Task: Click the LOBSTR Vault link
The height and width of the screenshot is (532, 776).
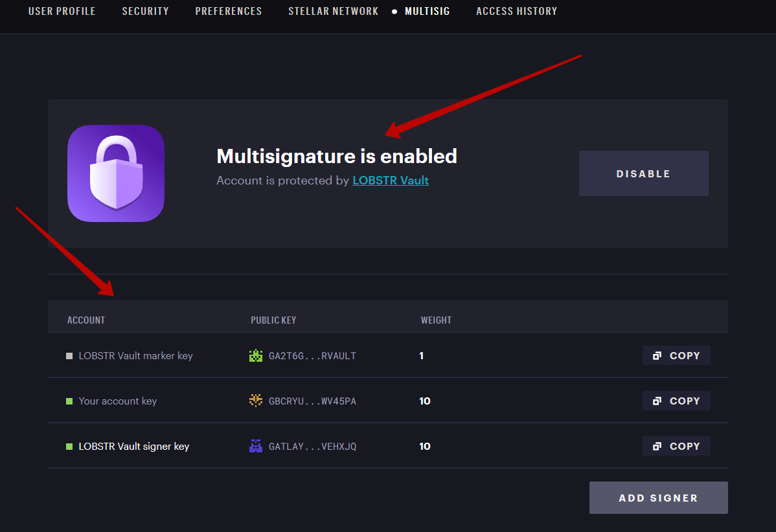Action: pos(391,181)
